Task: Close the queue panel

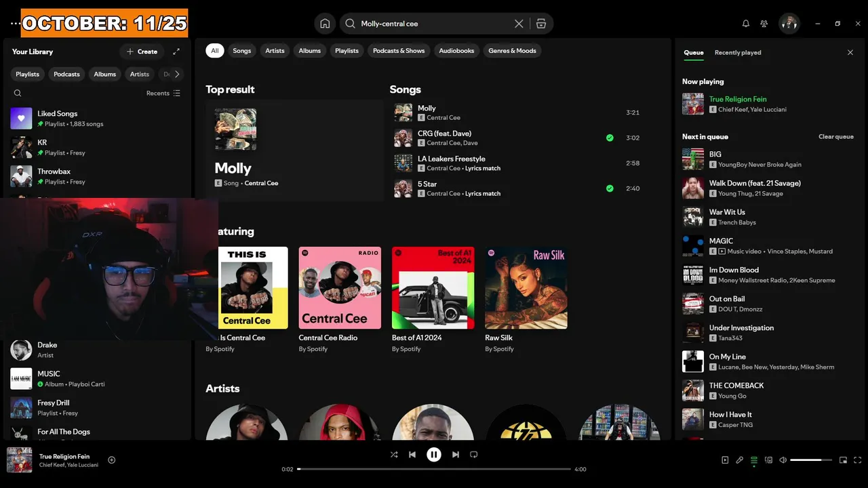Action: point(850,52)
